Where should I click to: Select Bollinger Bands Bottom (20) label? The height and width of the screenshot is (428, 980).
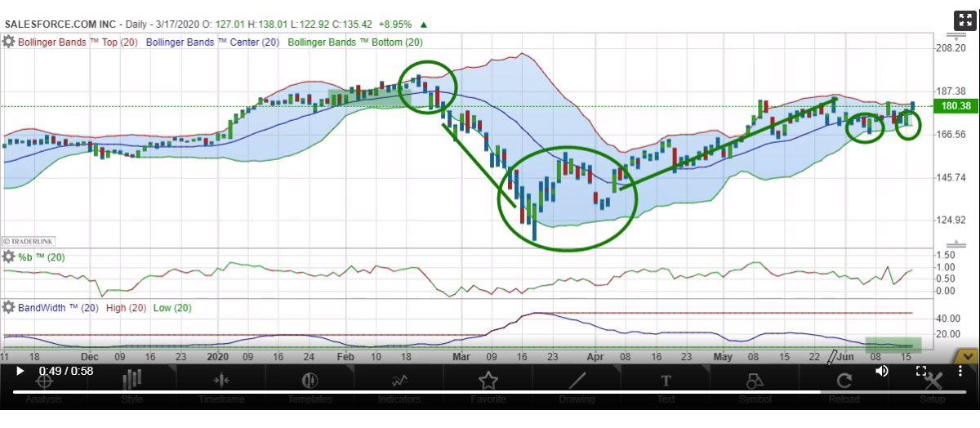(356, 42)
